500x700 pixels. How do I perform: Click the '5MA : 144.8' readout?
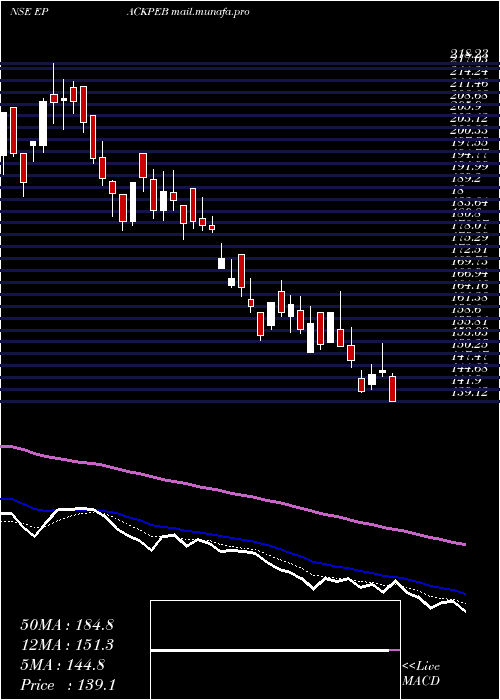(62, 665)
